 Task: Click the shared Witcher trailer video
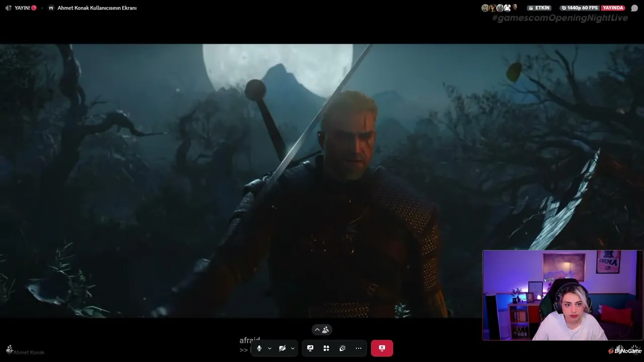[x=322, y=181]
